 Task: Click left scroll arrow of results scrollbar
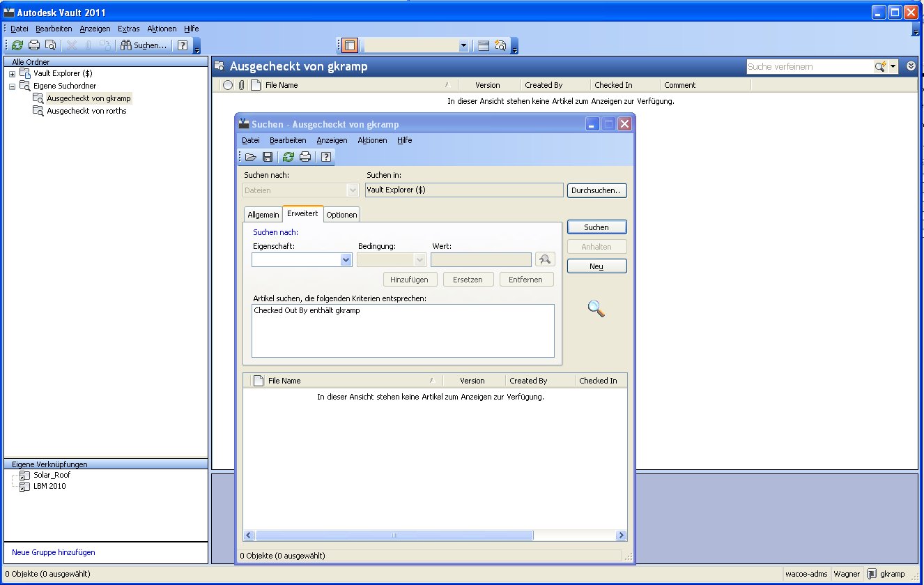point(249,535)
